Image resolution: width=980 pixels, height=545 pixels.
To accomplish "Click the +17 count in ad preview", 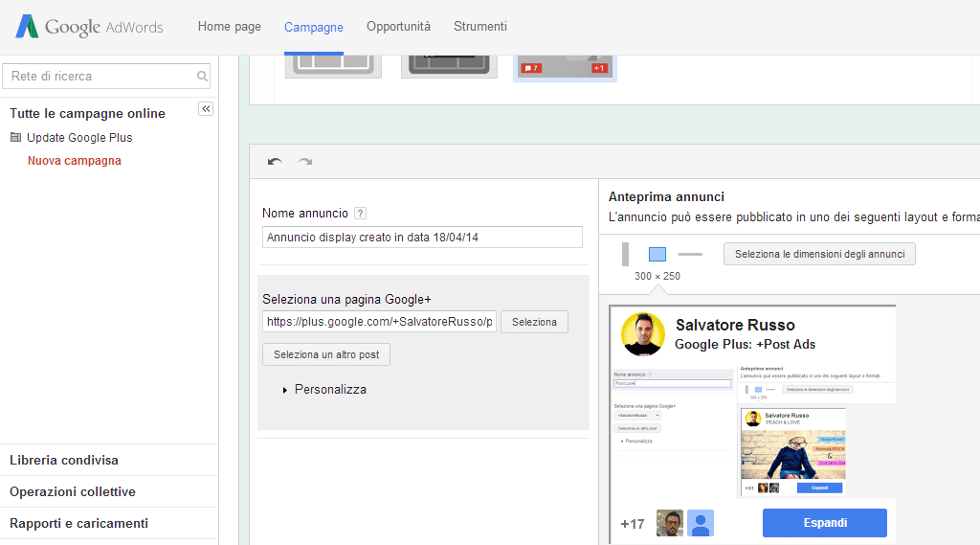I will 633,524.
